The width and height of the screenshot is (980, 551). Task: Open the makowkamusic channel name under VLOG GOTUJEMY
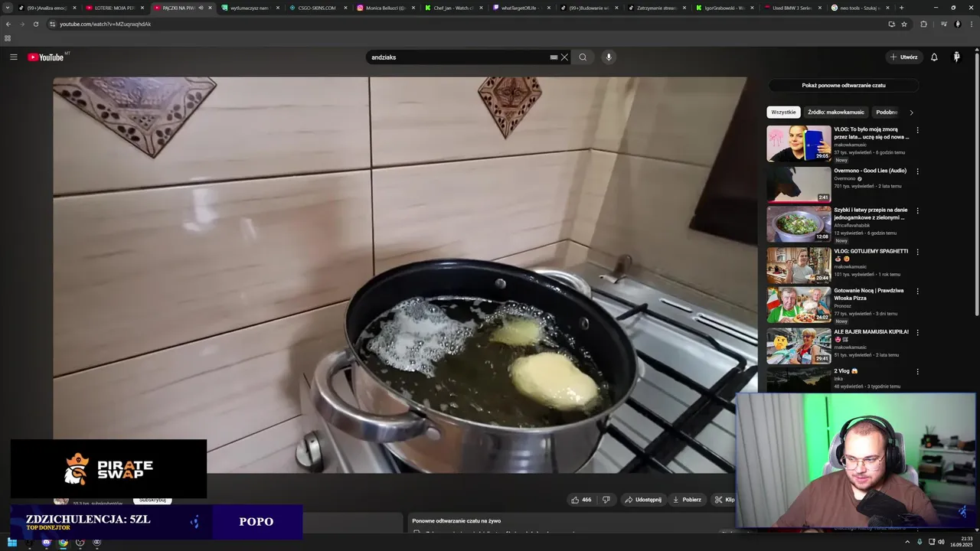[x=851, y=267]
